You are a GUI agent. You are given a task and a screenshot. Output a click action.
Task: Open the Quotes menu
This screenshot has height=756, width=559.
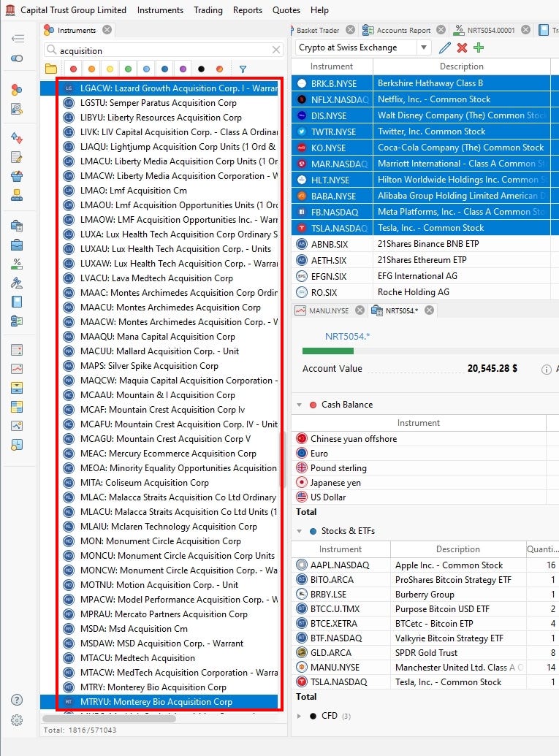click(x=286, y=10)
